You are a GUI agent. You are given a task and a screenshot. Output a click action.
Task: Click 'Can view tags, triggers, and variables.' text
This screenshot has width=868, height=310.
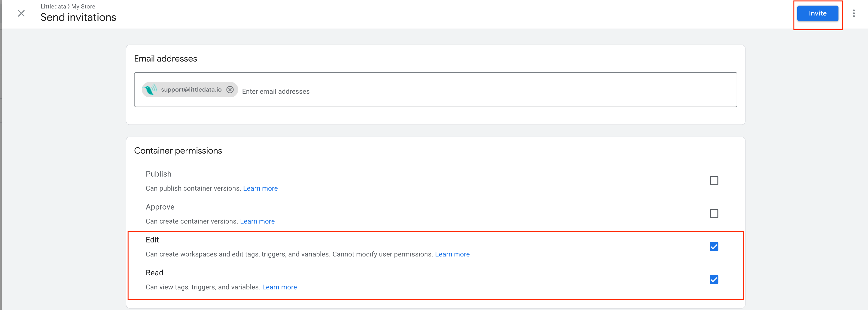point(203,287)
